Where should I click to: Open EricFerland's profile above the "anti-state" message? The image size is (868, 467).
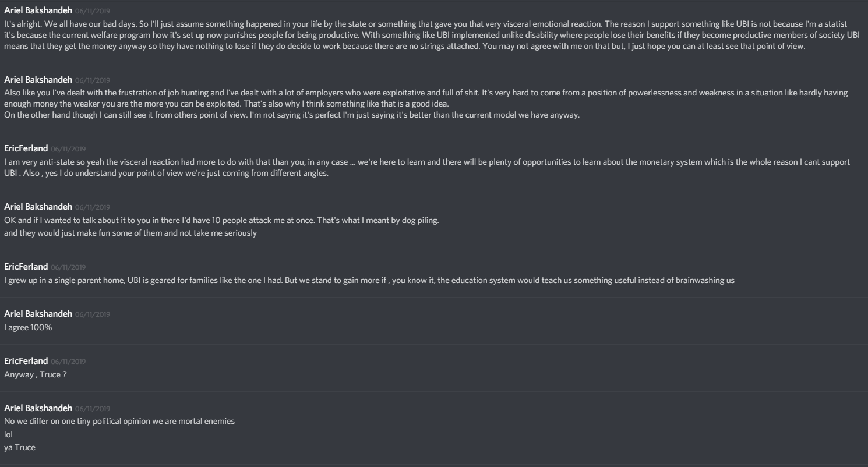click(26, 148)
